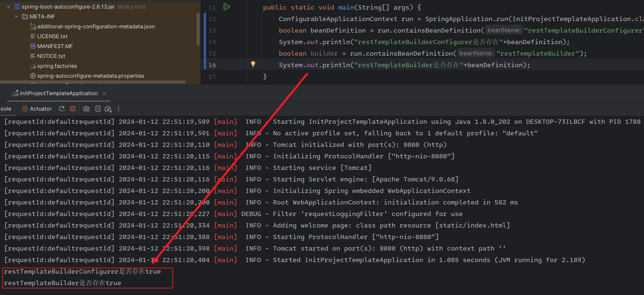644x295 pixels.
Task: Select spring-autoconfigure-metadata.properties file
Action: pos(91,76)
